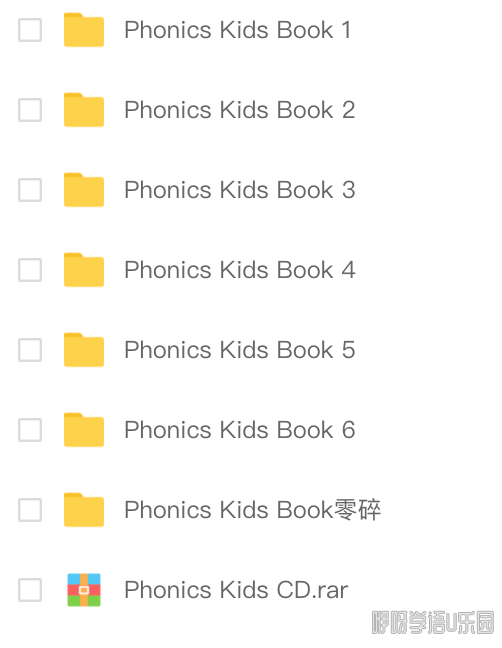The image size is (502, 648).
Task: Open the Phonics Kids Book 2 folder icon
Action: (84, 110)
